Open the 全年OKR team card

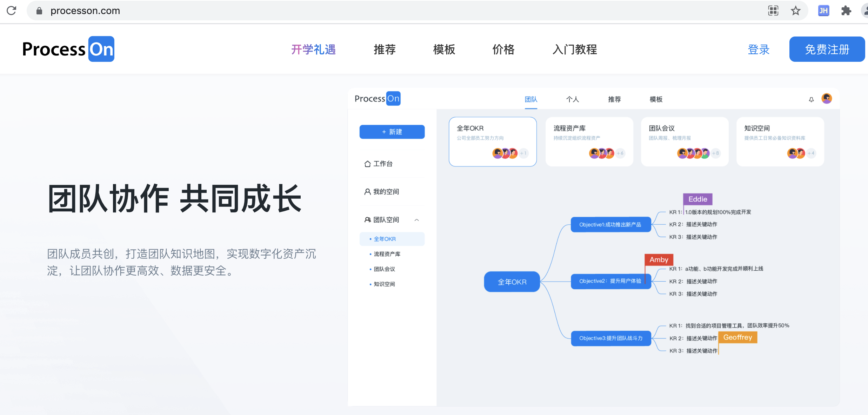tap(493, 141)
